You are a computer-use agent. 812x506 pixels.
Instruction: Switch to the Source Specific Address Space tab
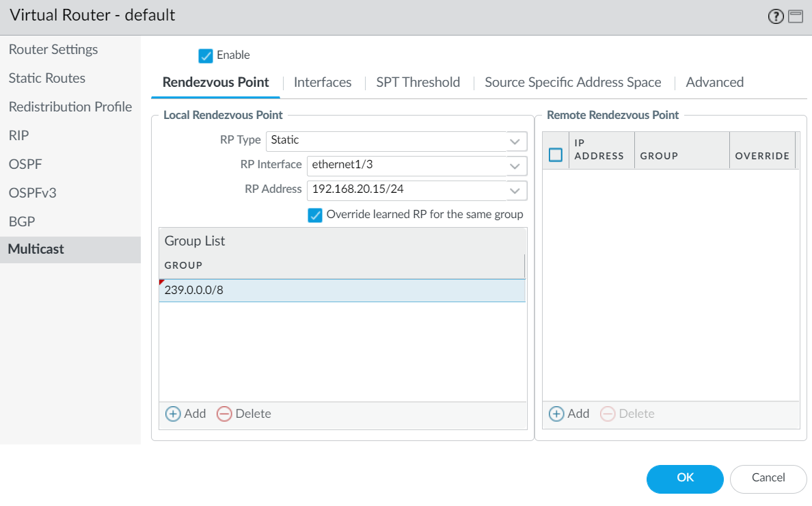(573, 82)
